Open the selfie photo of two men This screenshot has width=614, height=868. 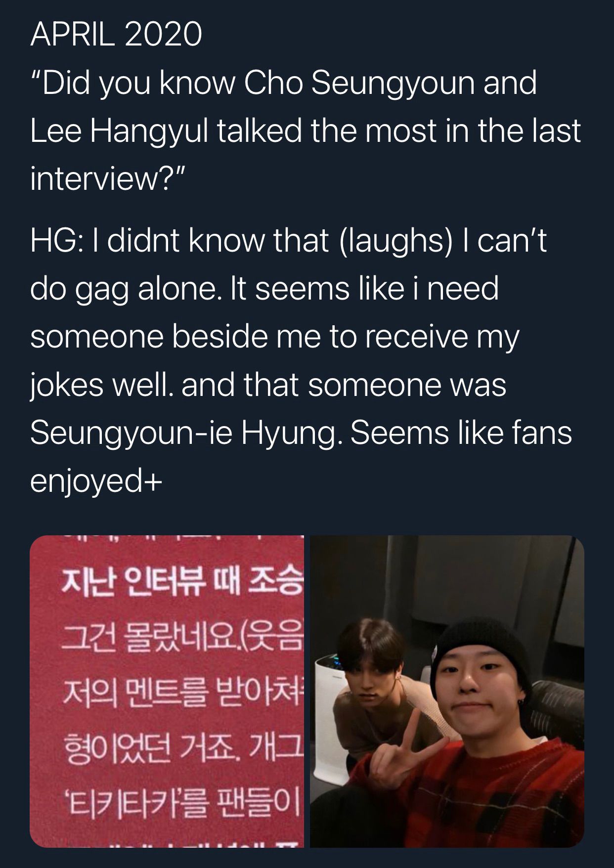tap(447, 691)
